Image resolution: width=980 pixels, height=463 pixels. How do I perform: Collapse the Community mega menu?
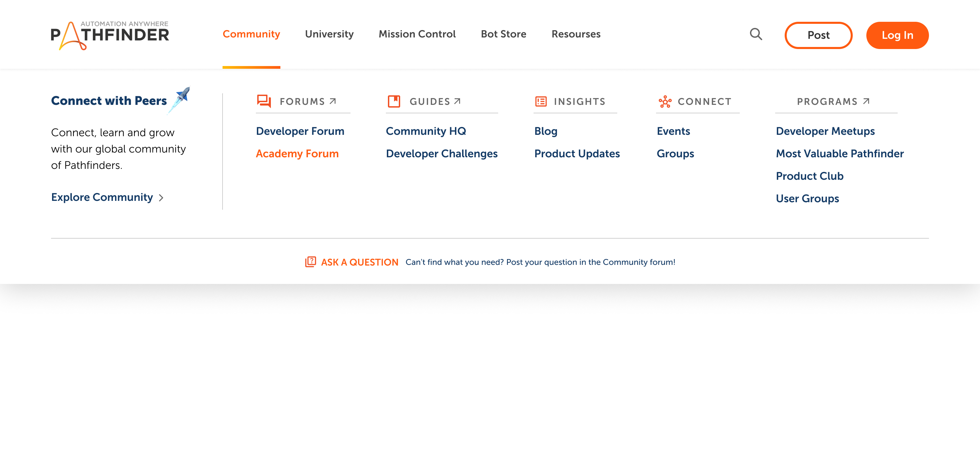(x=251, y=34)
